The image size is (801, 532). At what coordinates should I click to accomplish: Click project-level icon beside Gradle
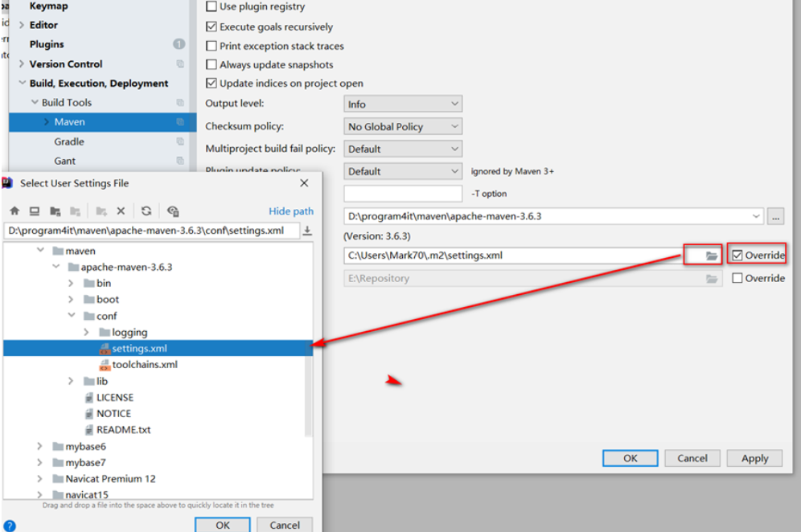point(180,141)
